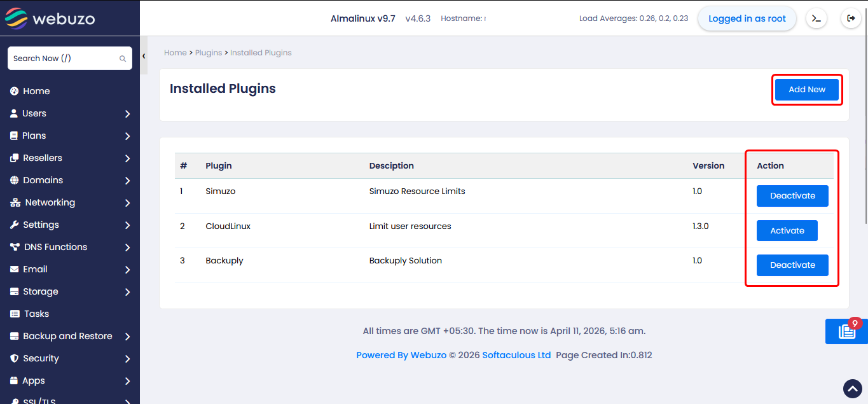Deactivate the Simuzo plugin
The height and width of the screenshot is (404, 868).
click(x=792, y=196)
